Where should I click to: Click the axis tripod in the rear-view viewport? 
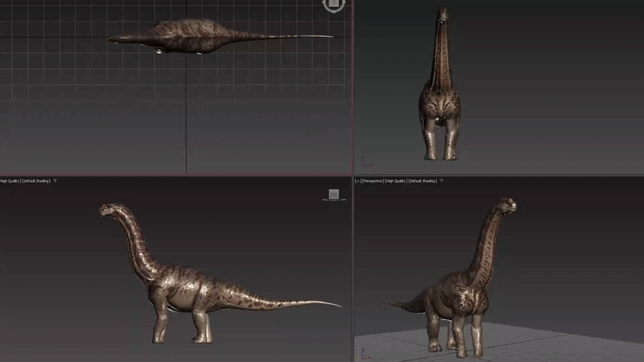pyautogui.click(x=364, y=162)
